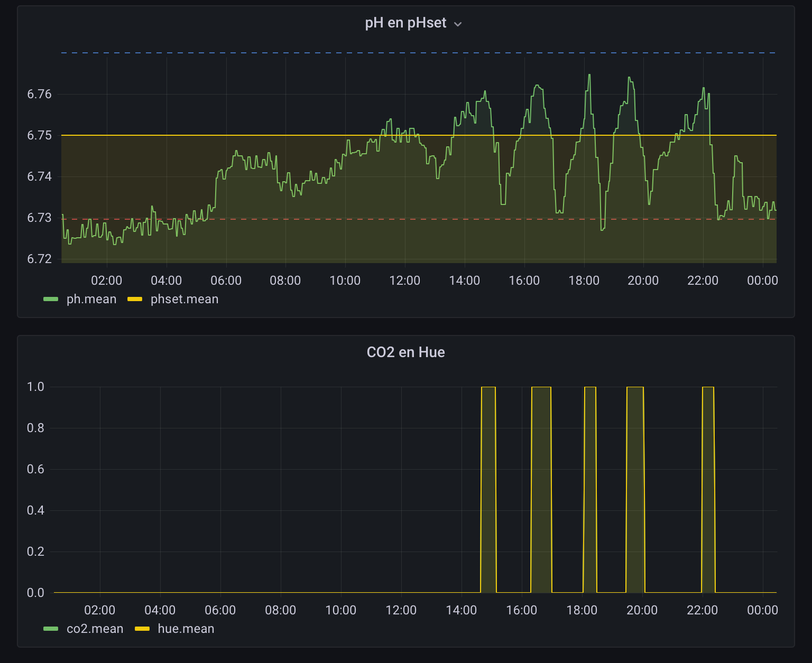Viewport: 812px width, 663px height.
Task: Click the pH en pHset panel title
Action: 405,23
